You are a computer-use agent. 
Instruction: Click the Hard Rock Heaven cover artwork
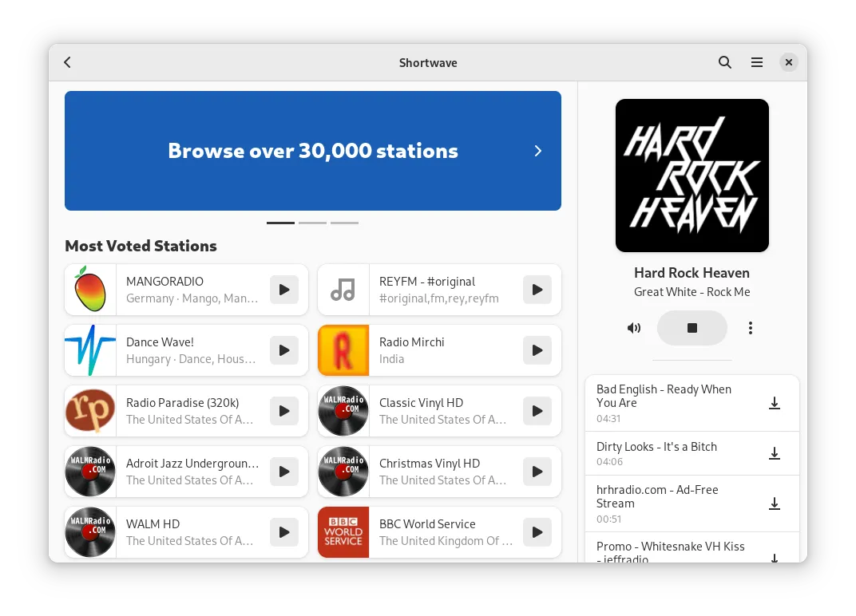[692, 176]
